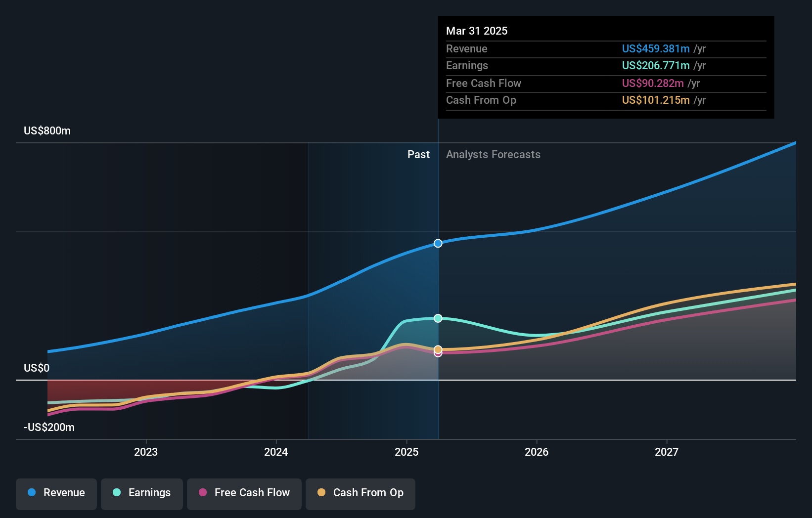Click the Analysts Forecasts label

coord(493,154)
